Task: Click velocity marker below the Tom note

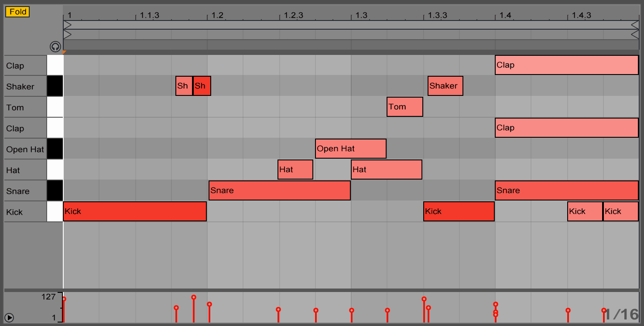Action: pos(387,310)
